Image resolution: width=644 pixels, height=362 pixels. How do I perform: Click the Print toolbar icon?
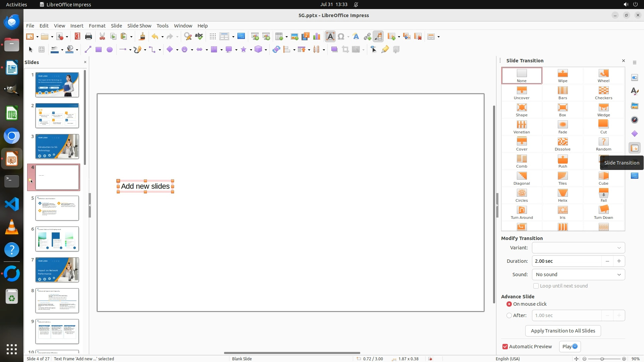(89, 37)
